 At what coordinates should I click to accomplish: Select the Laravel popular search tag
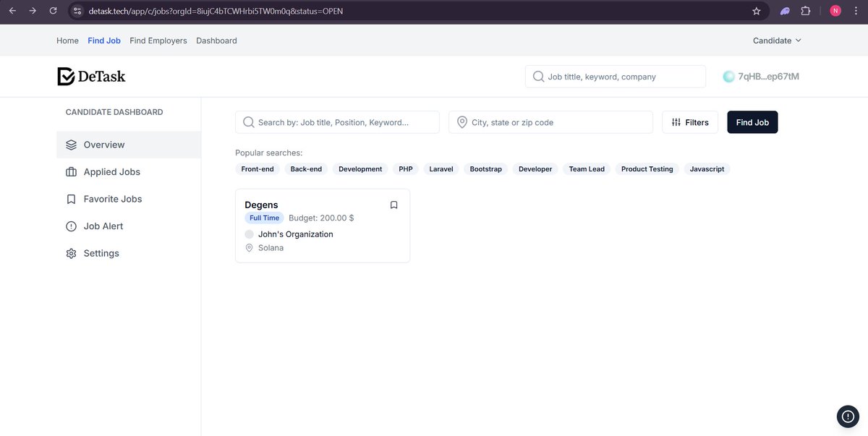coord(441,169)
